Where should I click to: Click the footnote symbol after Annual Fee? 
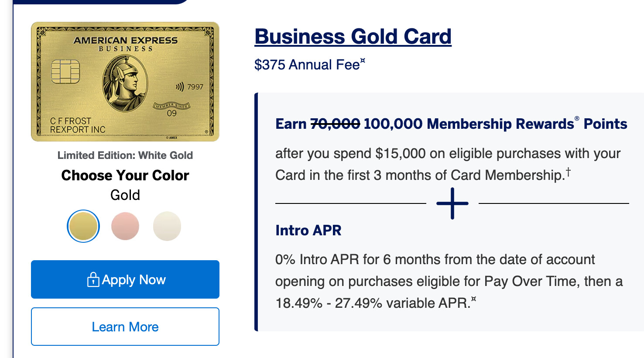(363, 62)
